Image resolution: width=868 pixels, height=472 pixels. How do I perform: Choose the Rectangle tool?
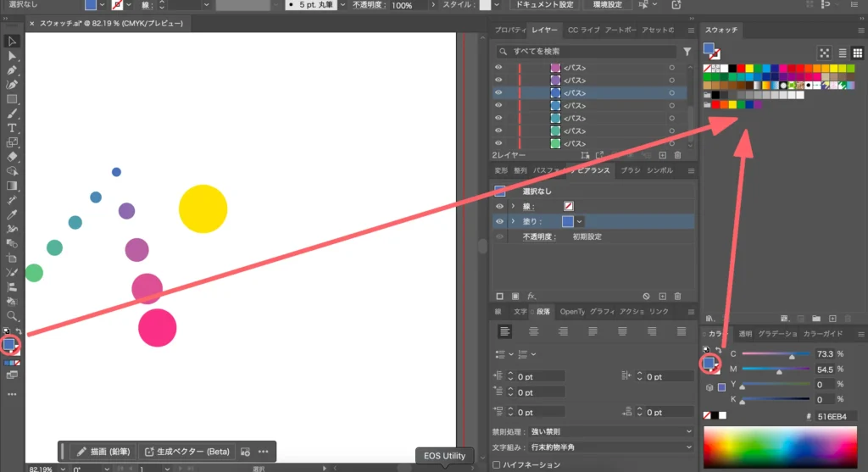click(13, 99)
